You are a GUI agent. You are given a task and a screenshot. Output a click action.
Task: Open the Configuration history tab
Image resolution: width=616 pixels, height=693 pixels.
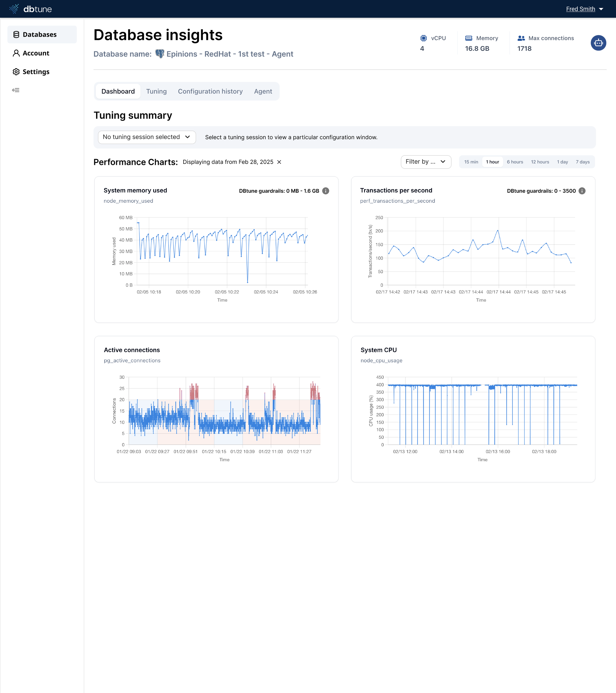(x=210, y=91)
